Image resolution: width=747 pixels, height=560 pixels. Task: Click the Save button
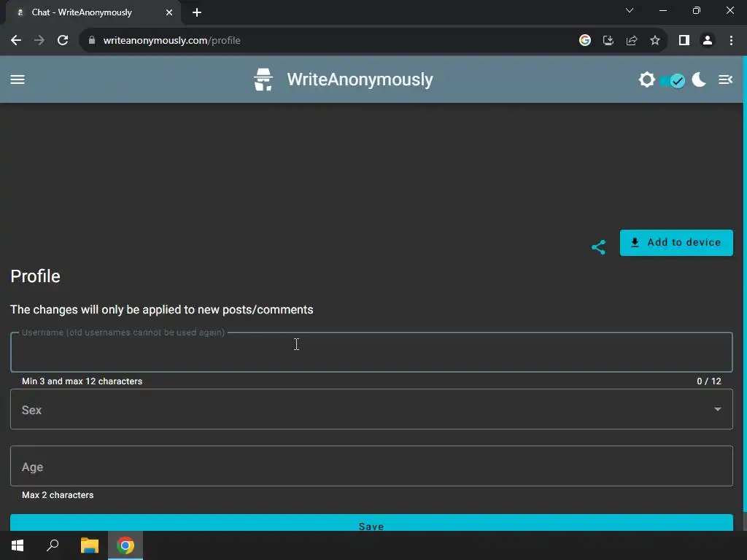(x=371, y=523)
